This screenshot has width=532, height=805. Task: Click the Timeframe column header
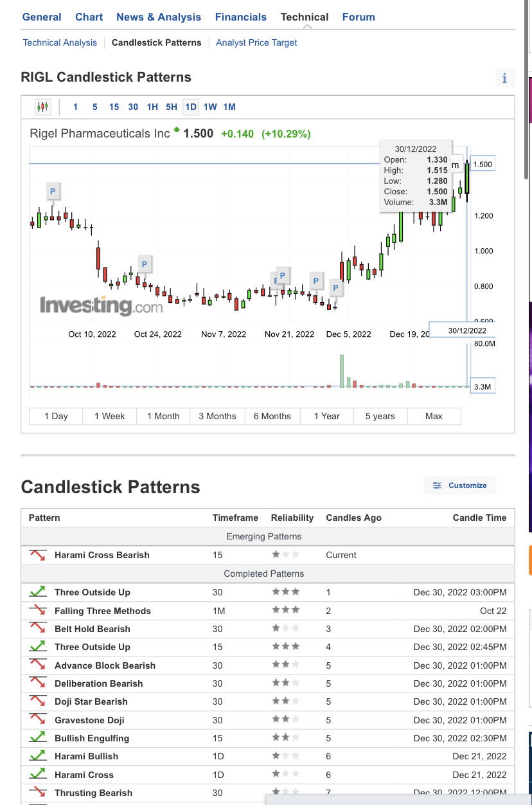(235, 518)
